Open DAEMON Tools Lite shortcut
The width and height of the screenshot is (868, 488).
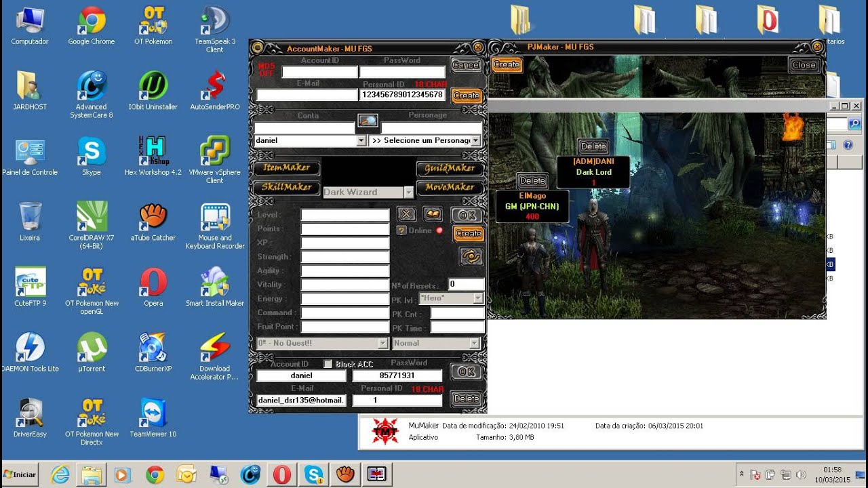[30, 353]
